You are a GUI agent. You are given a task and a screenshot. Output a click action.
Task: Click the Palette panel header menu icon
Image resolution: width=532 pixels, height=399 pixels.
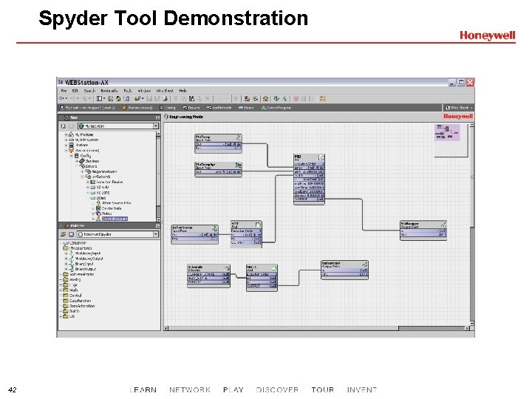pyautogui.click(x=157, y=225)
